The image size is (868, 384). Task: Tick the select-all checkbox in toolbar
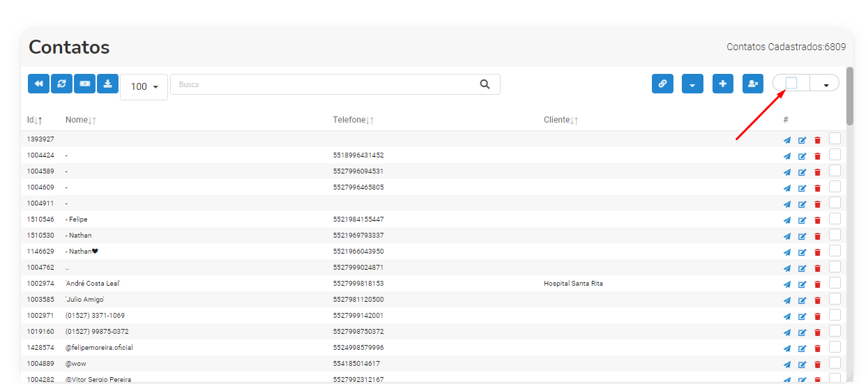(x=791, y=83)
